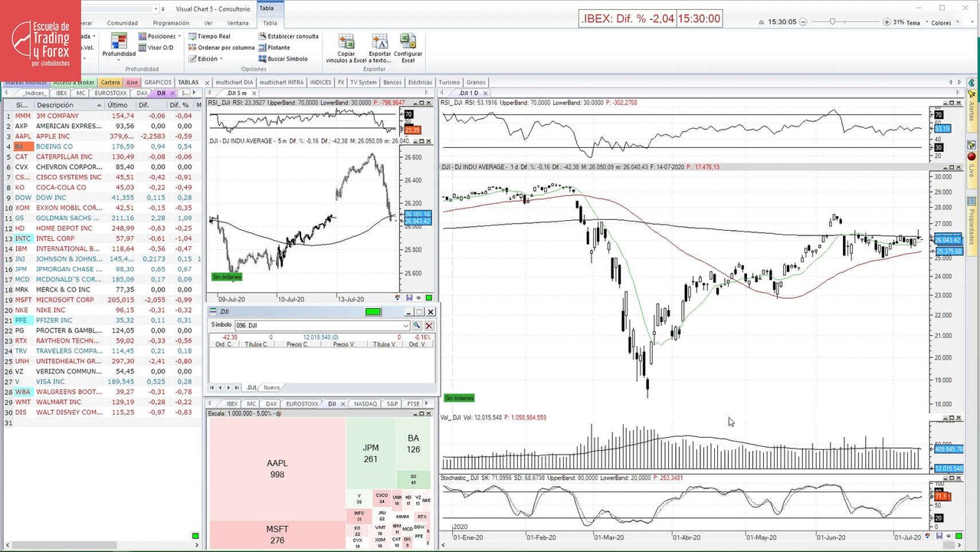The width and height of the screenshot is (980, 552).
Task: Select the Turismo workspace tab
Action: pos(450,82)
